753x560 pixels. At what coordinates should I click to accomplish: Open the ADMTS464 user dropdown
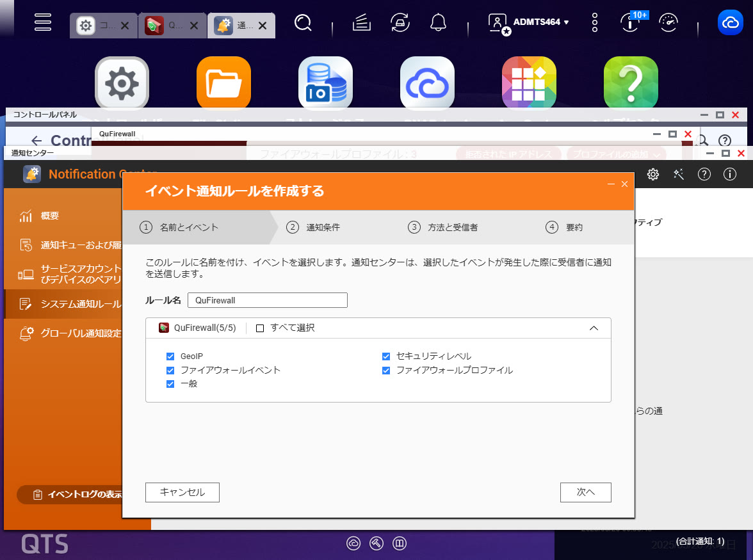click(x=529, y=22)
